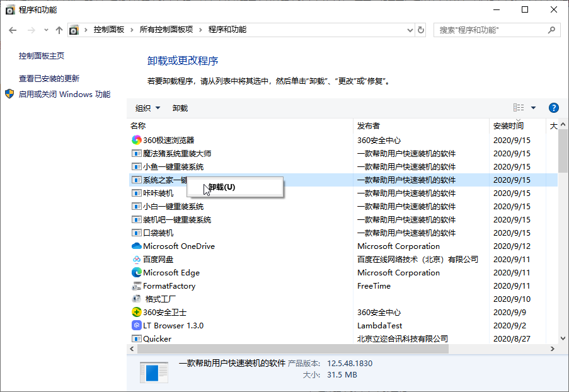Click the Quicker program icon
This screenshot has width=569, height=392.
point(137,338)
